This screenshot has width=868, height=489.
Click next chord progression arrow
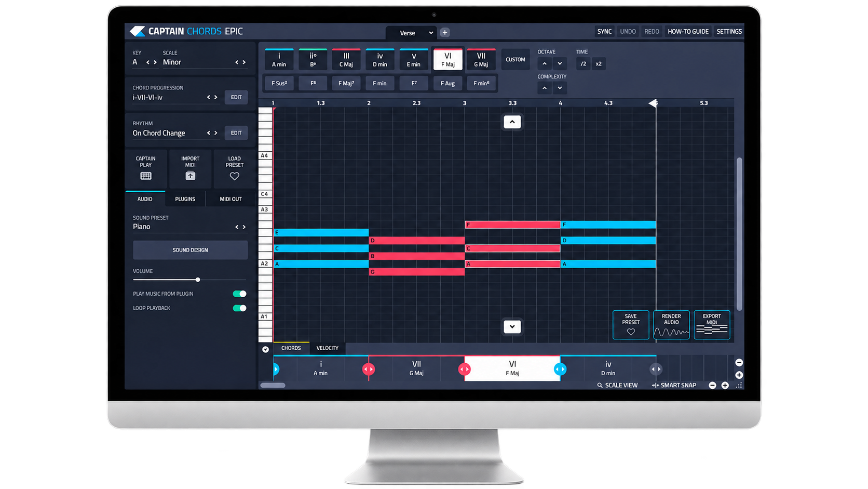click(x=216, y=97)
